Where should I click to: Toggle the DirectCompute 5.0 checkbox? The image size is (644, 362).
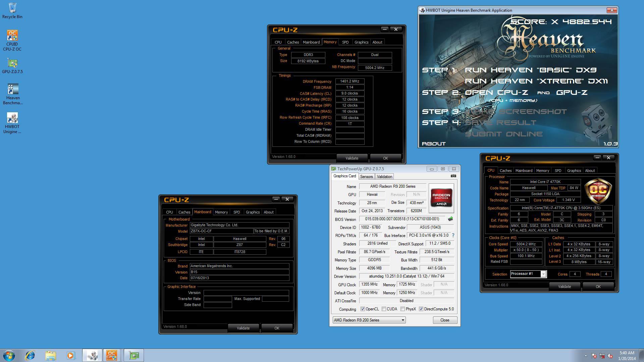pyautogui.click(x=421, y=309)
